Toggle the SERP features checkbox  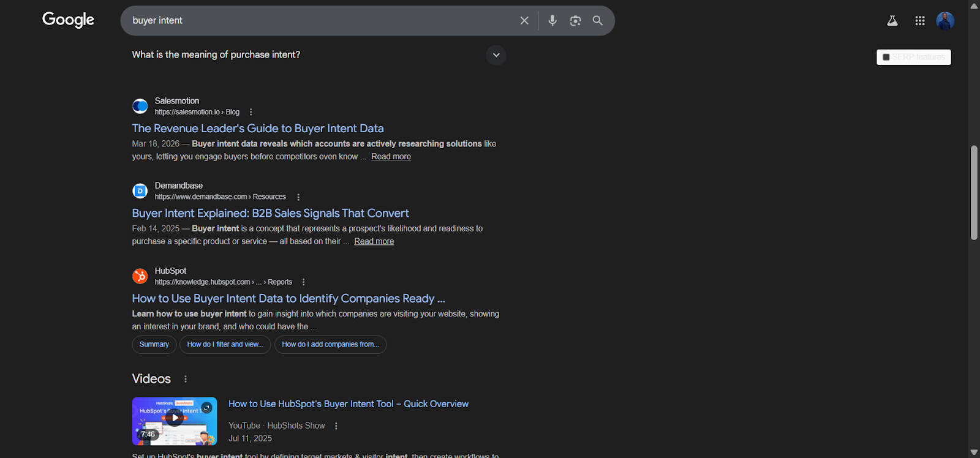886,57
